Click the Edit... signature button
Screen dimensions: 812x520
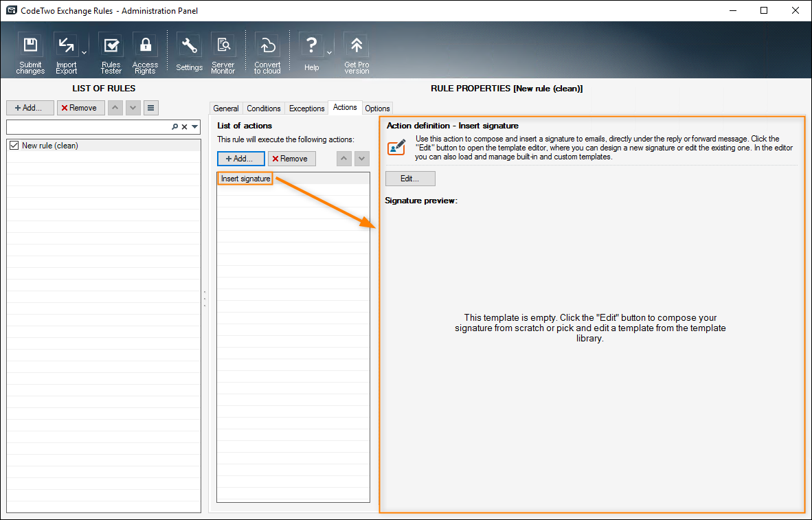(x=410, y=178)
